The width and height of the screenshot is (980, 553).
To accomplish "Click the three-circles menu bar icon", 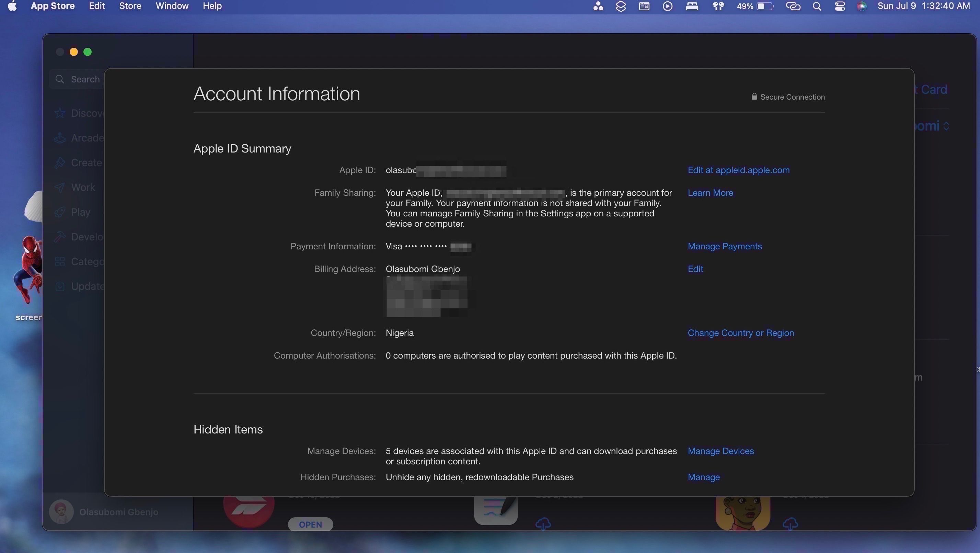I will coord(598,6).
